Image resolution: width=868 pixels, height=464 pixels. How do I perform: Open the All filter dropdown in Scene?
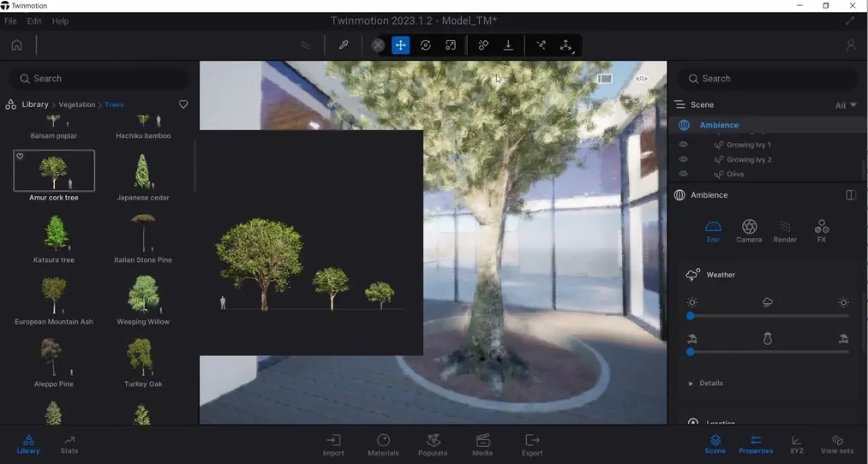click(846, 105)
